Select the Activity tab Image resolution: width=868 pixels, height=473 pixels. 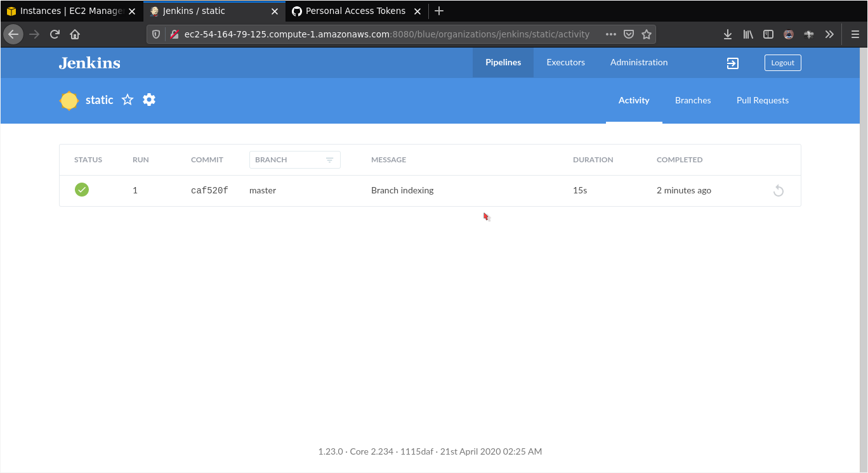pos(634,100)
